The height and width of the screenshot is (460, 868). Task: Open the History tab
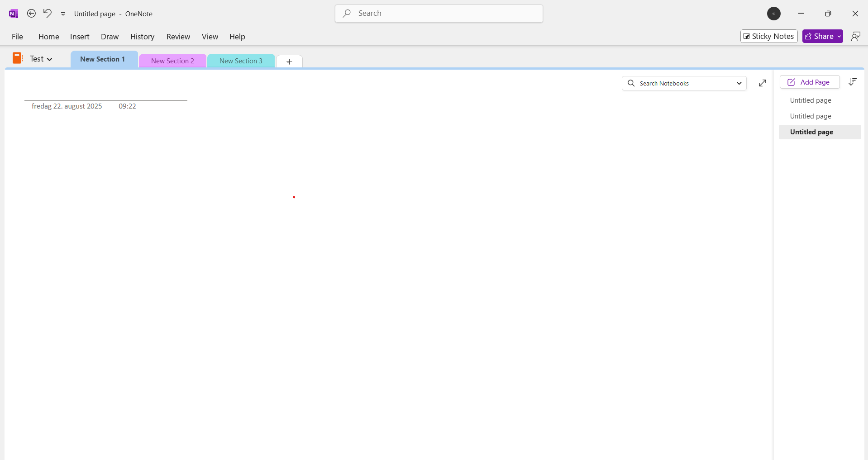[142, 37]
